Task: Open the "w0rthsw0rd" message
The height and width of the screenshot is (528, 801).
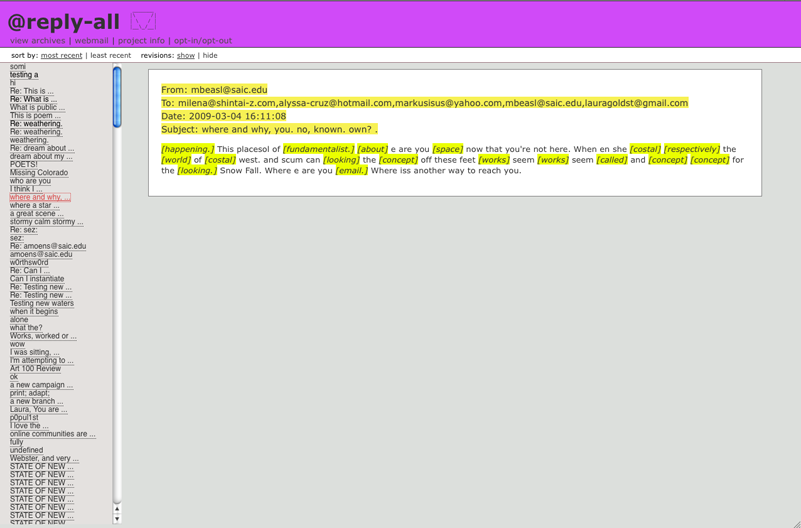Action: click(29, 263)
